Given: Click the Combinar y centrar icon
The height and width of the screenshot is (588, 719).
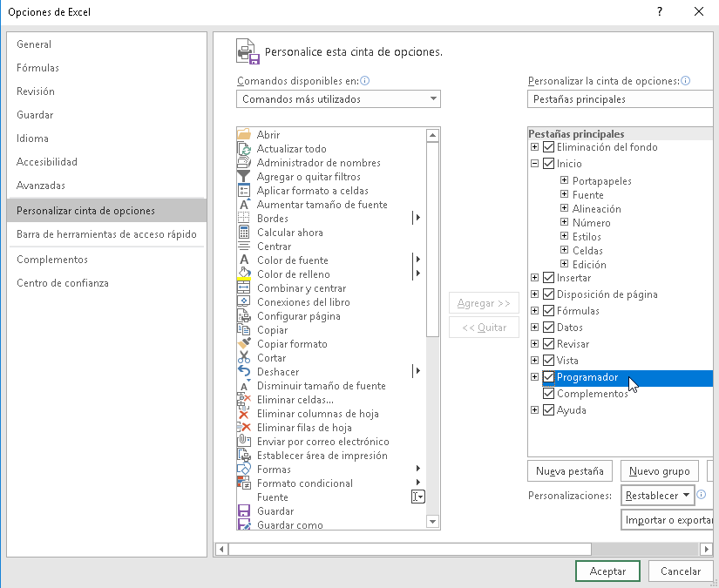Looking at the screenshot, I should (244, 287).
